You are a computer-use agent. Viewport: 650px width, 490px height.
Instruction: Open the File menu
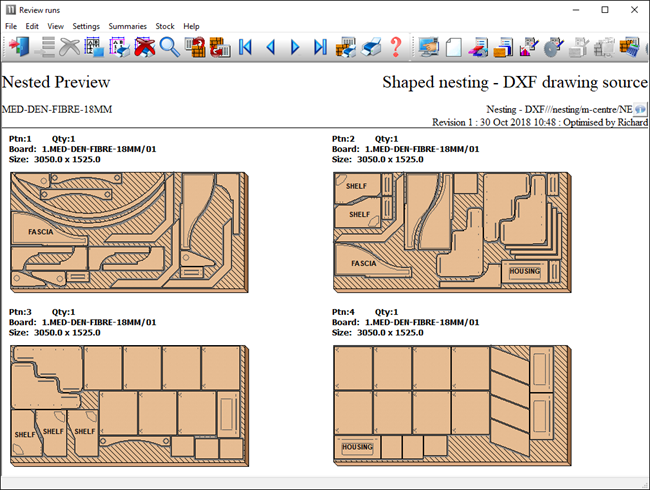(11, 26)
